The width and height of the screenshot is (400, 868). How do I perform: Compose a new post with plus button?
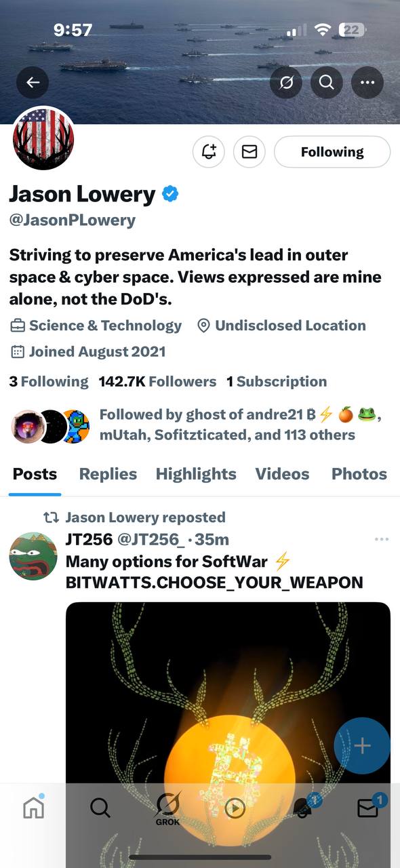tap(362, 746)
